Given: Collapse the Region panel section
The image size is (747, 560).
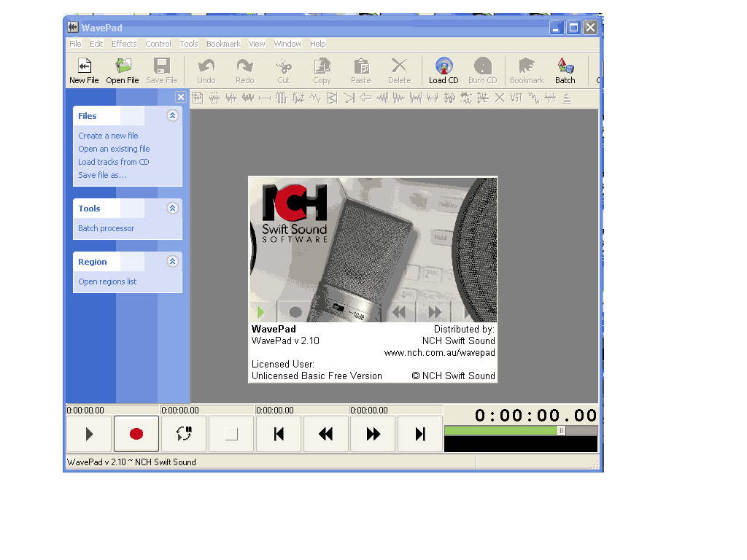Looking at the screenshot, I should click(172, 262).
